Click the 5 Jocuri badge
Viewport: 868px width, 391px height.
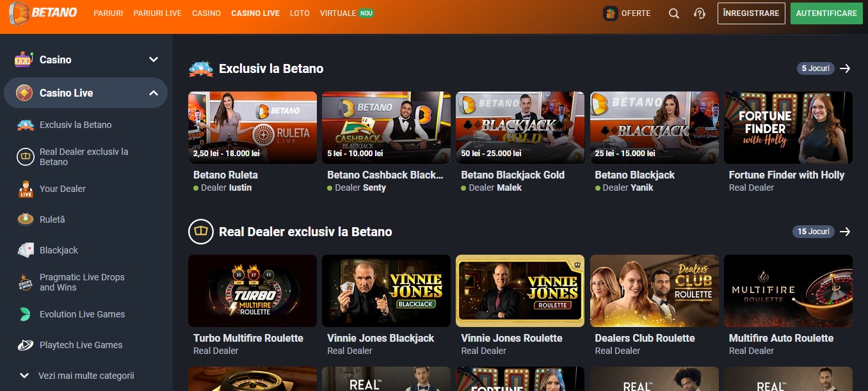point(816,68)
